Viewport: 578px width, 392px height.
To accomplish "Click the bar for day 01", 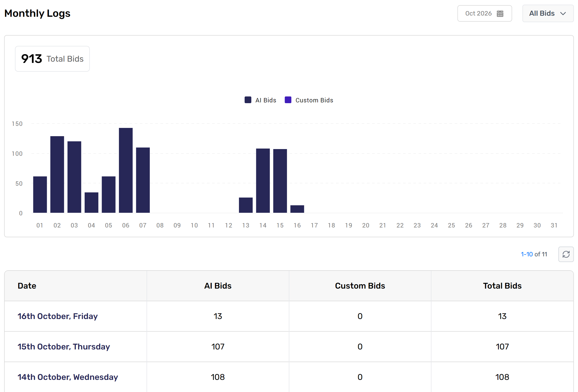I will coord(40,194).
